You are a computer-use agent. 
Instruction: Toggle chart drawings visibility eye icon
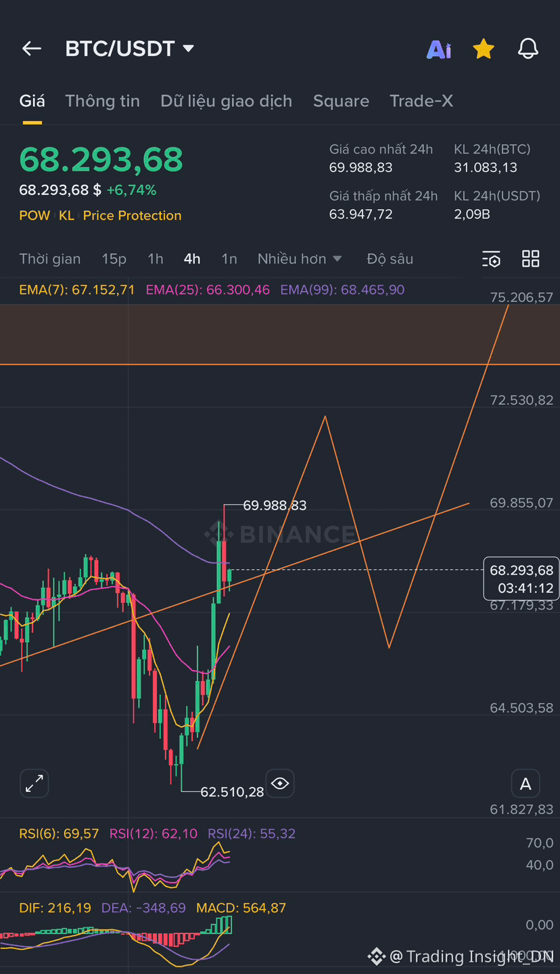[x=280, y=784]
